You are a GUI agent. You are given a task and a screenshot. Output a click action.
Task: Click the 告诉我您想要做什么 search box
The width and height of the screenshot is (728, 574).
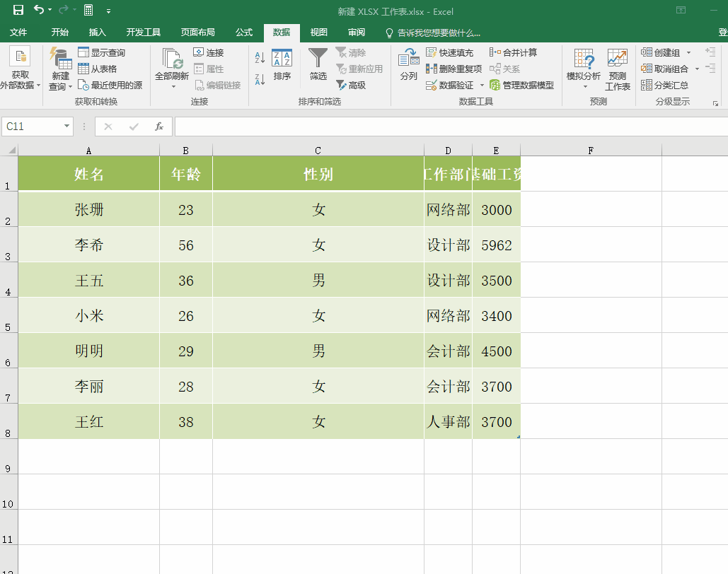click(434, 33)
